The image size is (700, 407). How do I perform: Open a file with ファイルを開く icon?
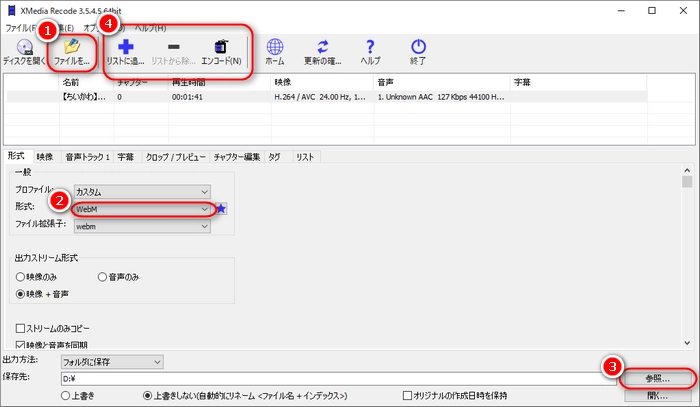[72, 47]
